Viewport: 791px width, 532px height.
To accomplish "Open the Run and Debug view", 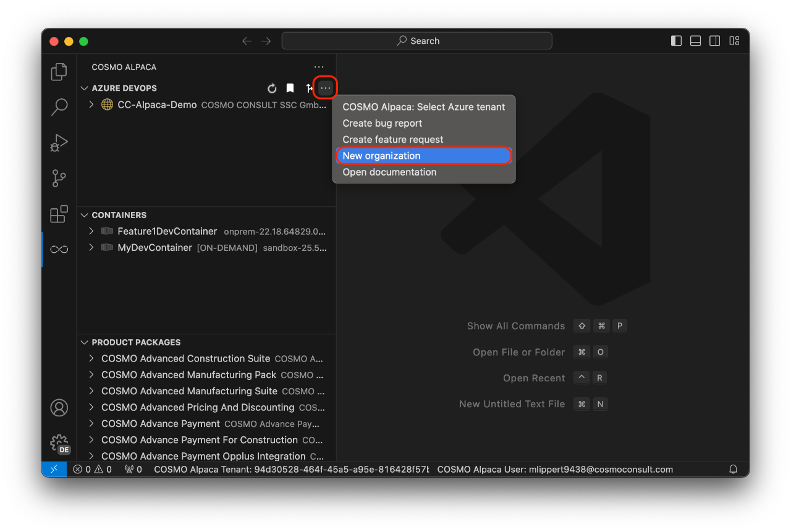I will (x=59, y=143).
